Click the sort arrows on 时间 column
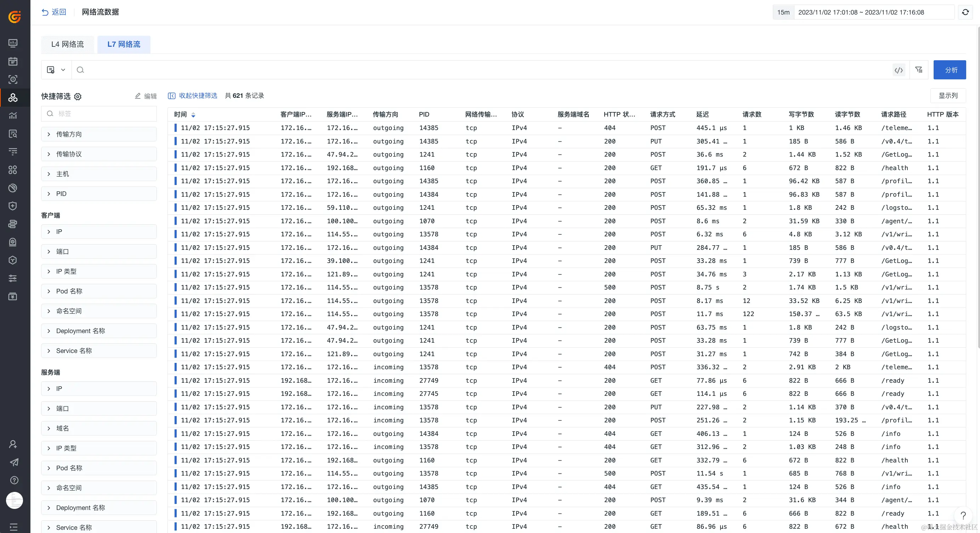980x533 pixels. pos(193,114)
